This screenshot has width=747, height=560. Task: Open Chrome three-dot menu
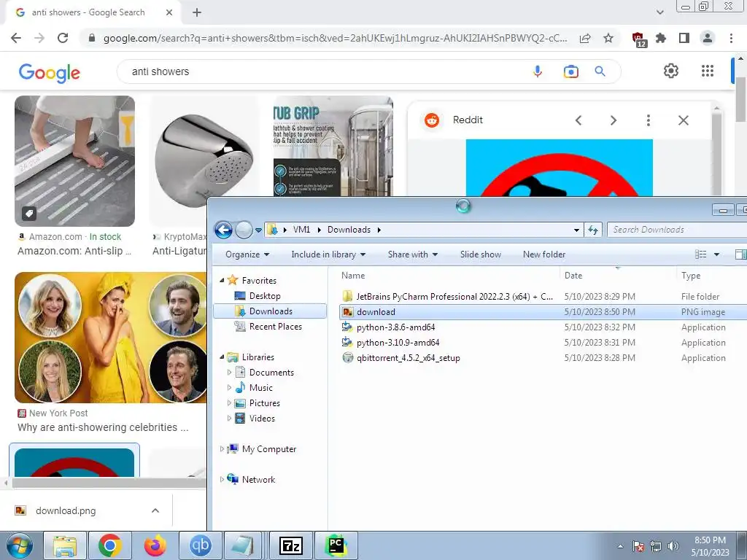(x=731, y=38)
